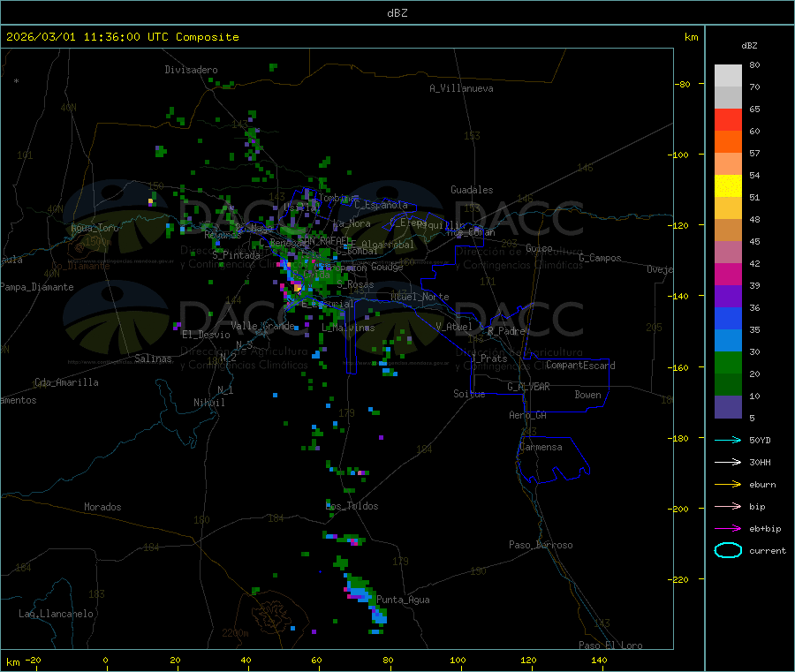Click the cyan 'current' ellipse marker
795x672 pixels.
pos(728,550)
